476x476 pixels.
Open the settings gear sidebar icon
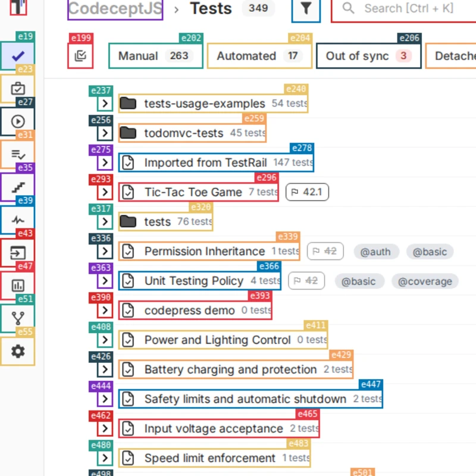pyautogui.click(x=18, y=352)
